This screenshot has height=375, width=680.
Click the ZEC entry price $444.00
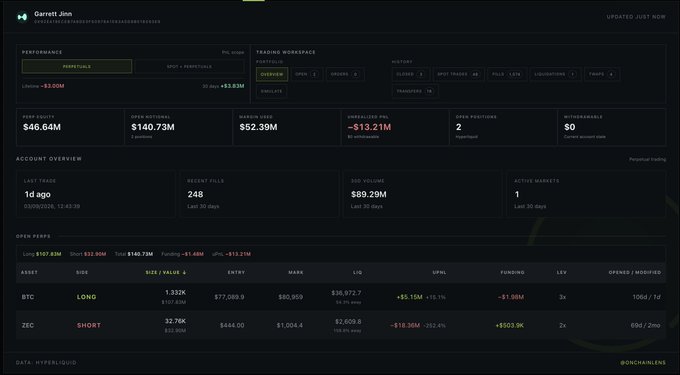[232, 325]
